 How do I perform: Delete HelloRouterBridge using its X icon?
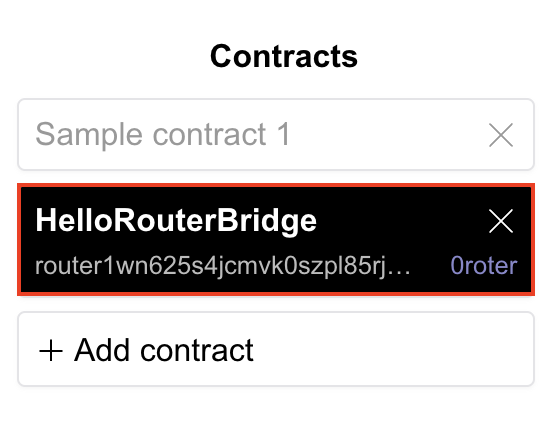point(501,221)
